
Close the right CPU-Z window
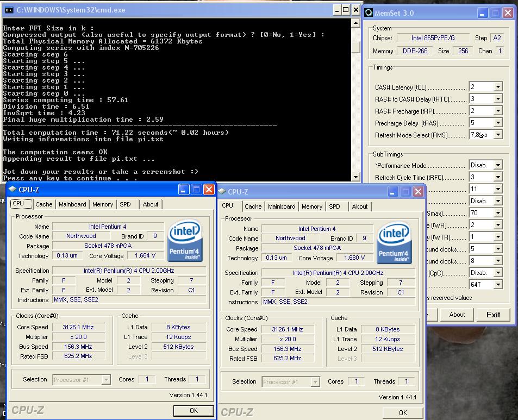tap(418, 191)
